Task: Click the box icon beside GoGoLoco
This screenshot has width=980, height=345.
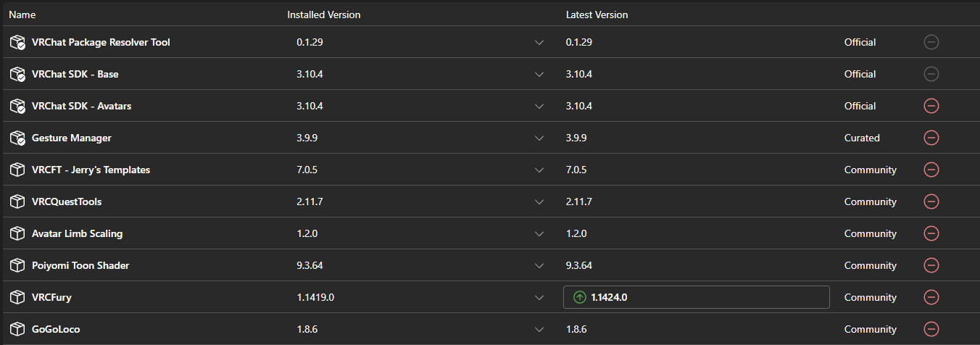Action: (17, 330)
